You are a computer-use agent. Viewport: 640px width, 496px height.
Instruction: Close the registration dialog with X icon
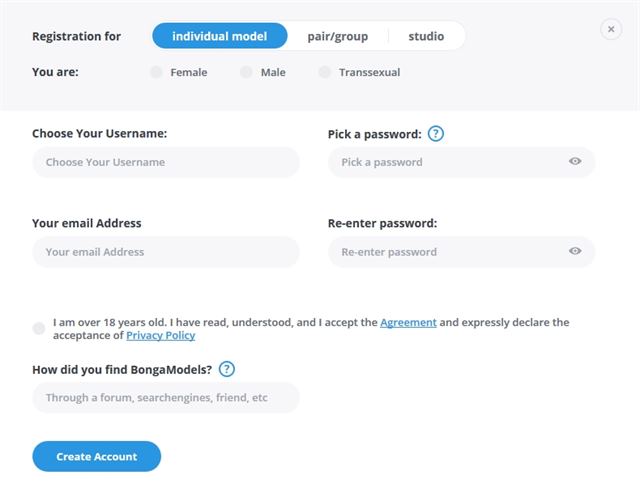611,29
